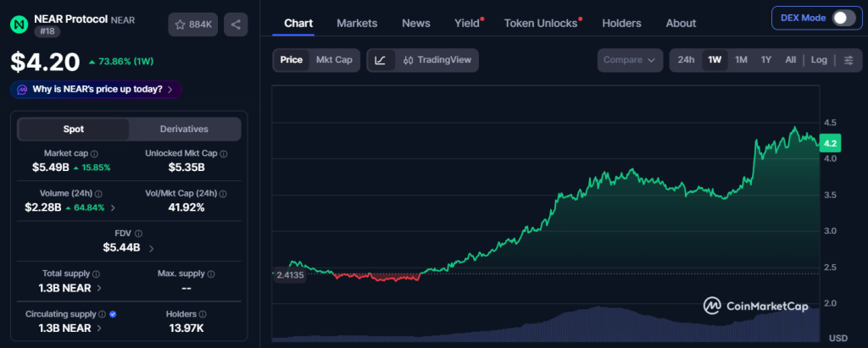
Task: Toggle the DEX Mode switch
Action: [843, 18]
